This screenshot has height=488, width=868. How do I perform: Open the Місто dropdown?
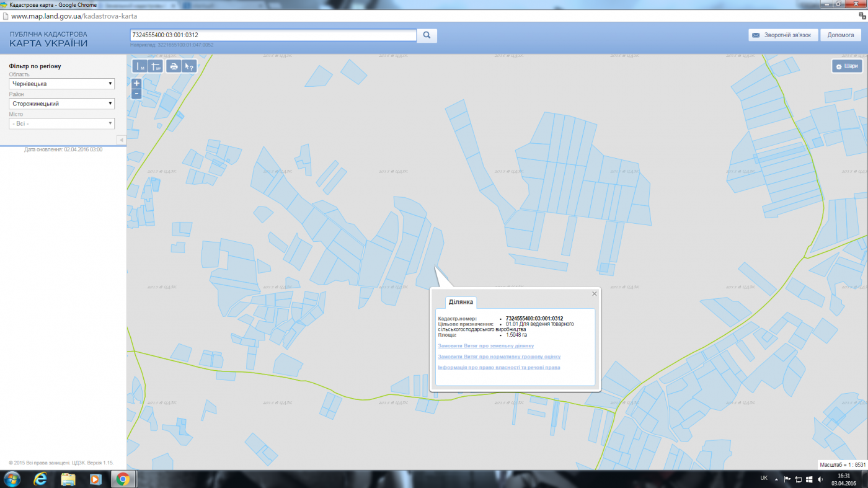(61, 123)
